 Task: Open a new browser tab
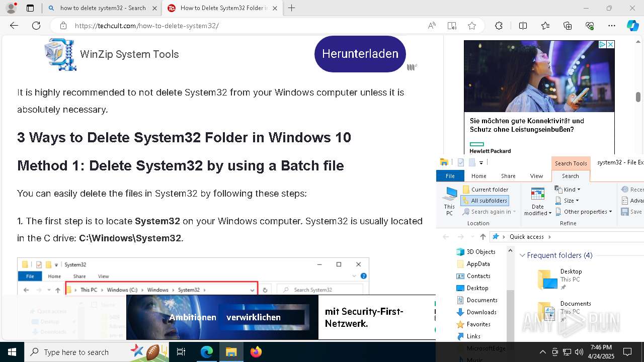[291, 8]
